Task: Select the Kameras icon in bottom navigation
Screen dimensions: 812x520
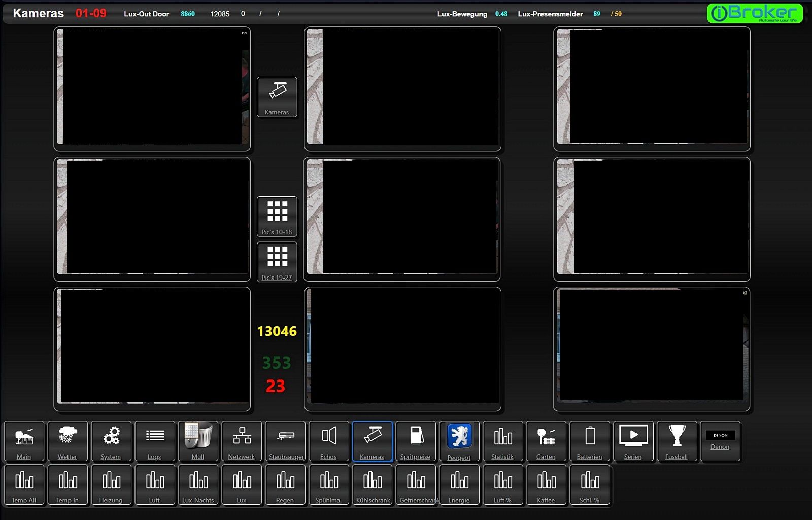Action: (x=373, y=441)
